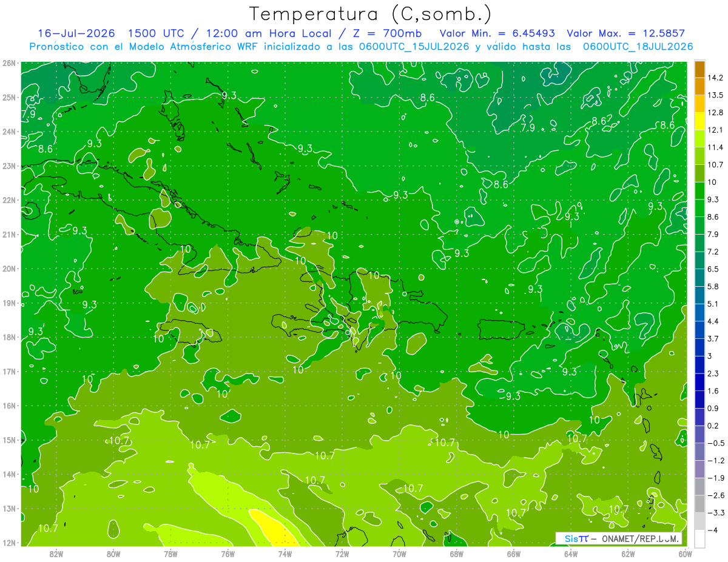
Task: Click the forecast date '16-Jul-2026'
Action: (x=76, y=33)
